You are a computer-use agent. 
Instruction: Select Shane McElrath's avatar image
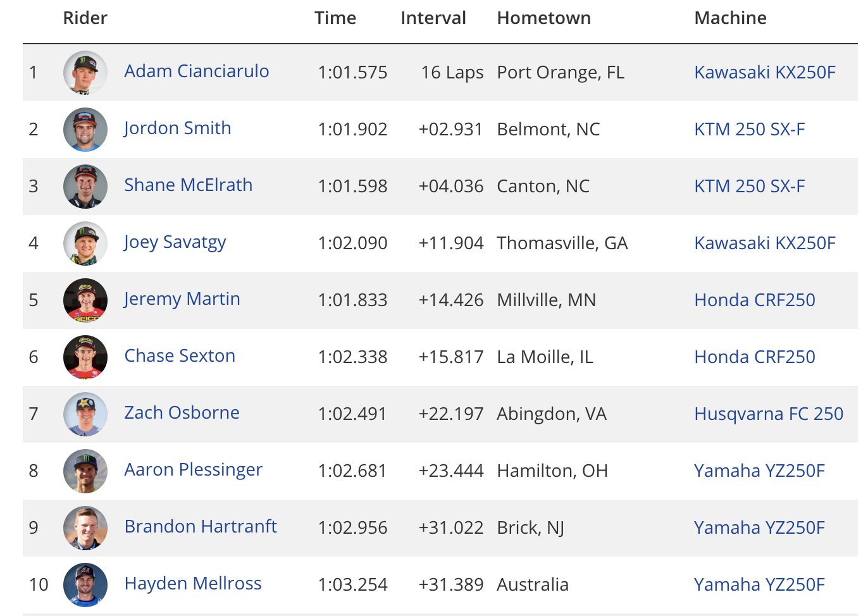[x=85, y=187]
